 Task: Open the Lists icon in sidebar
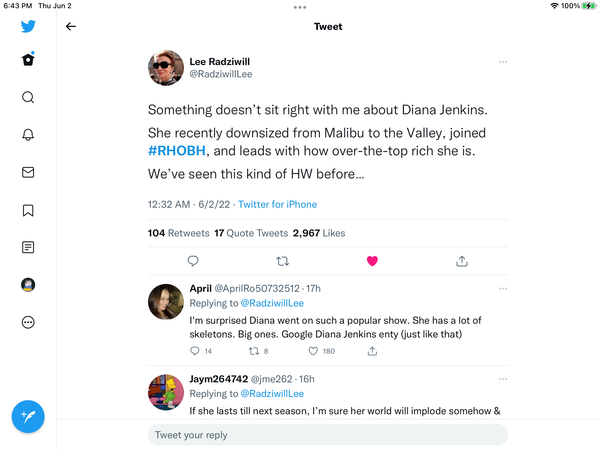pyautogui.click(x=28, y=247)
